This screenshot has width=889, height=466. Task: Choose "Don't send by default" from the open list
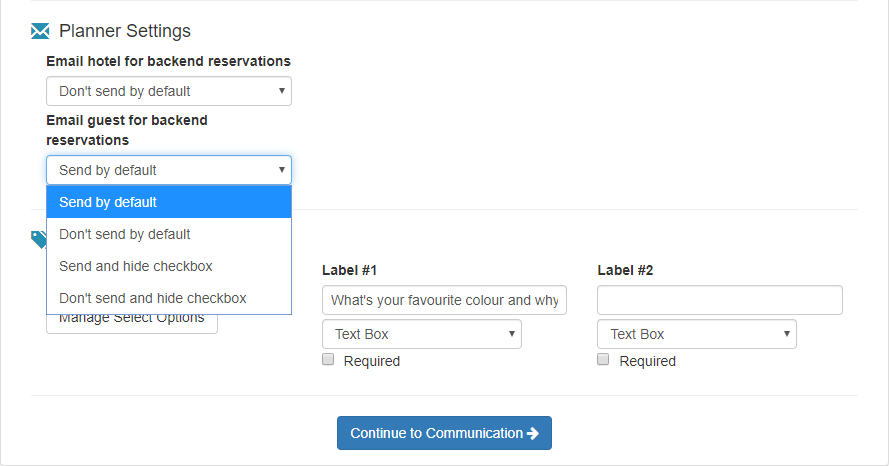coord(169,234)
